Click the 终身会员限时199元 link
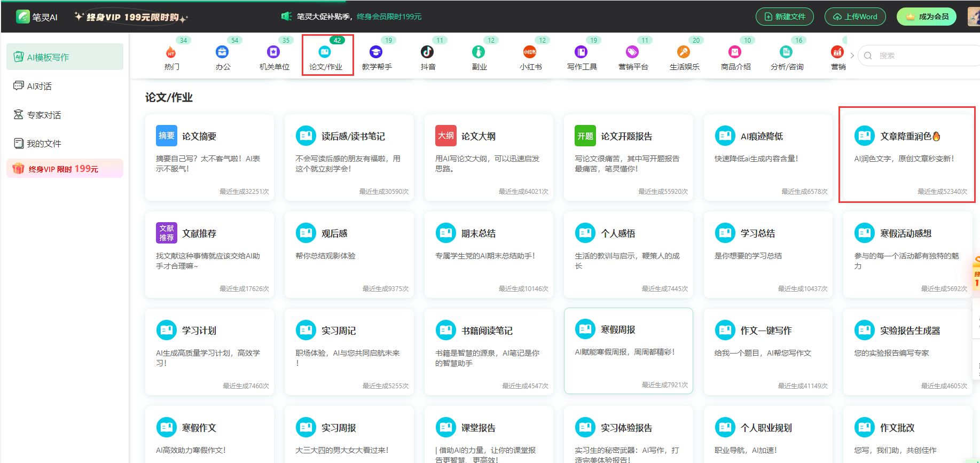The width and height of the screenshot is (980, 463). [x=389, y=17]
